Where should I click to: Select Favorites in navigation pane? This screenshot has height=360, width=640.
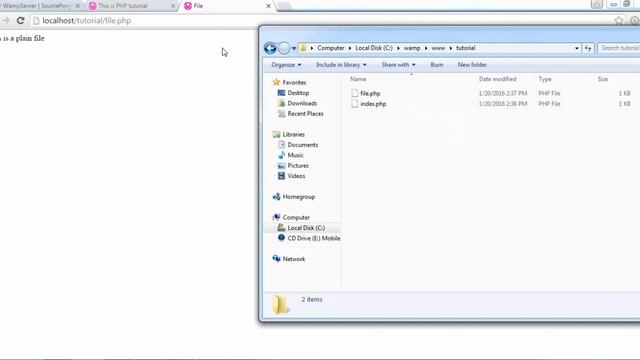pyautogui.click(x=294, y=82)
